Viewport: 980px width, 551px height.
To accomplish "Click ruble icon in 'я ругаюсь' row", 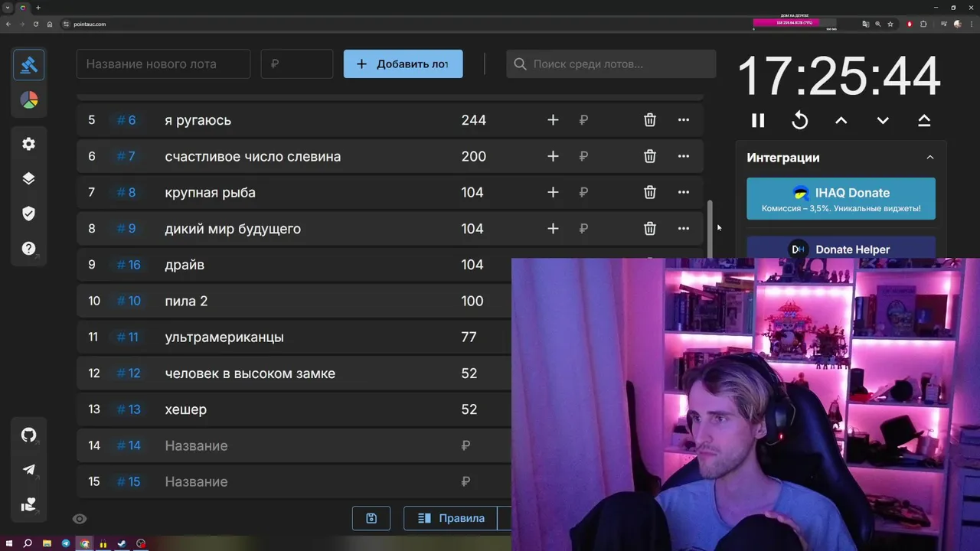I will pyautogui.click(x=583, y=120).
